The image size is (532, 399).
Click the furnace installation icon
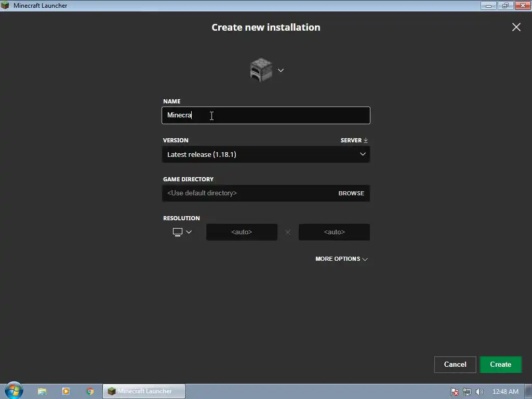point(261,70)
